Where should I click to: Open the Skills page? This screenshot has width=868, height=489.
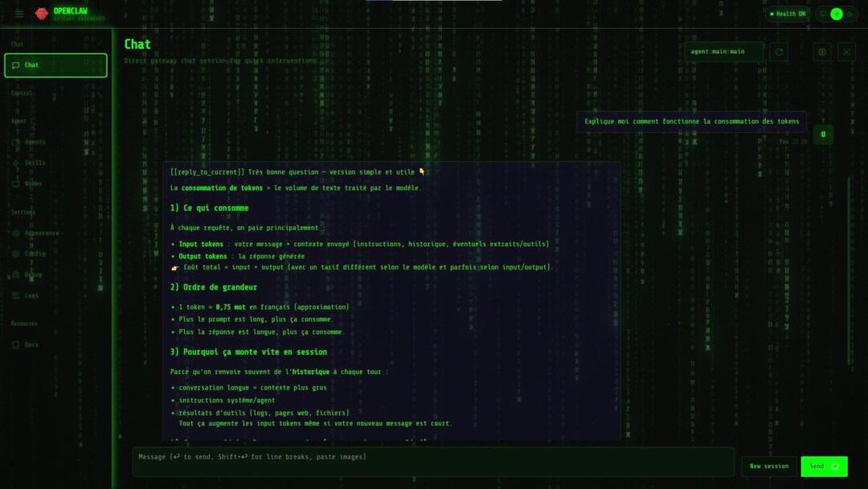(55, 162)
